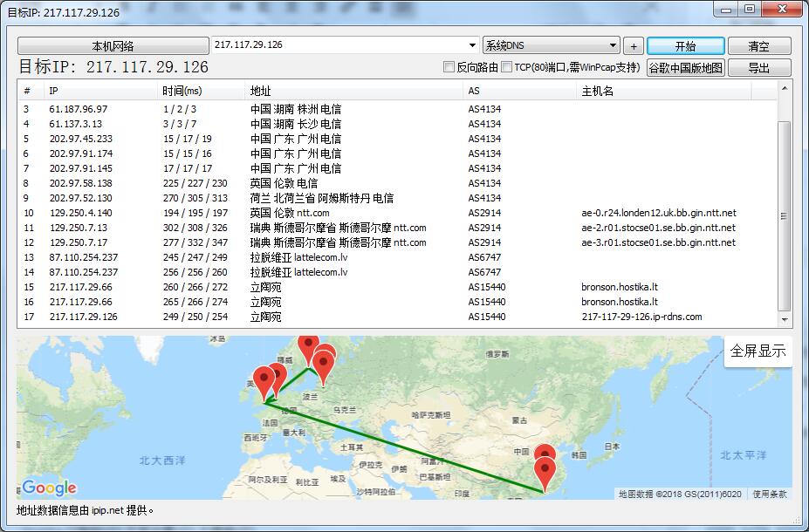Click the red map marker near London

(x=264, y=377)
